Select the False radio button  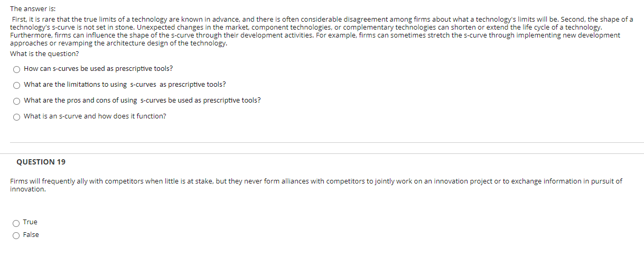pyautogui.click(x=17, y=235)
